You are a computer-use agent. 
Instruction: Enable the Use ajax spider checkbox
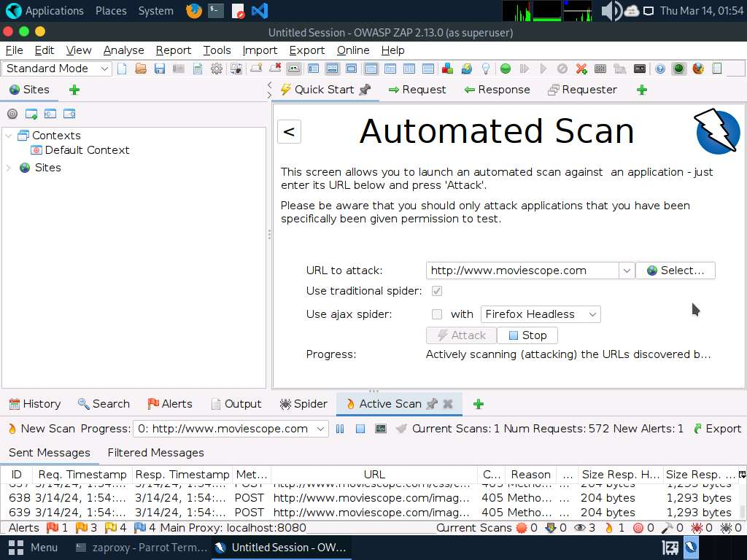pyautogui.click(x=437, y=314)
